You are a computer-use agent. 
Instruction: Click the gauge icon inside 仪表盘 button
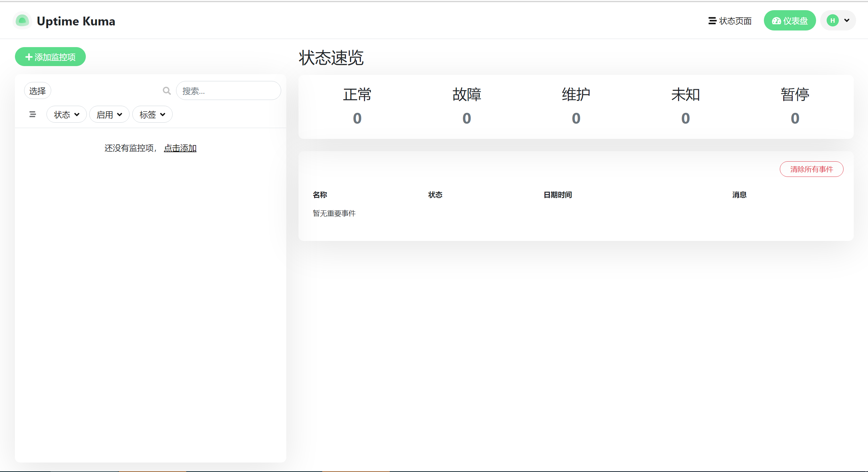[x=777, y=21]
